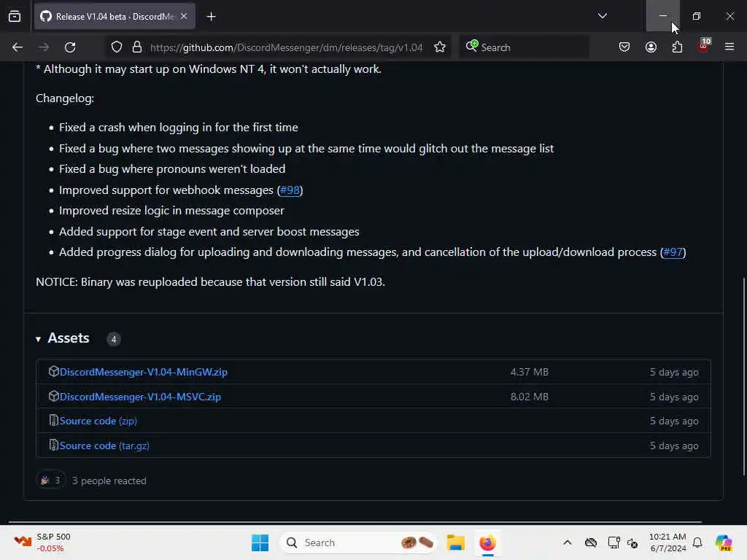Image resolution: width=747 pixels, height=560 pixels.
Task: Open Copilot preview icon in taskbar
Action: pos(723,542)
